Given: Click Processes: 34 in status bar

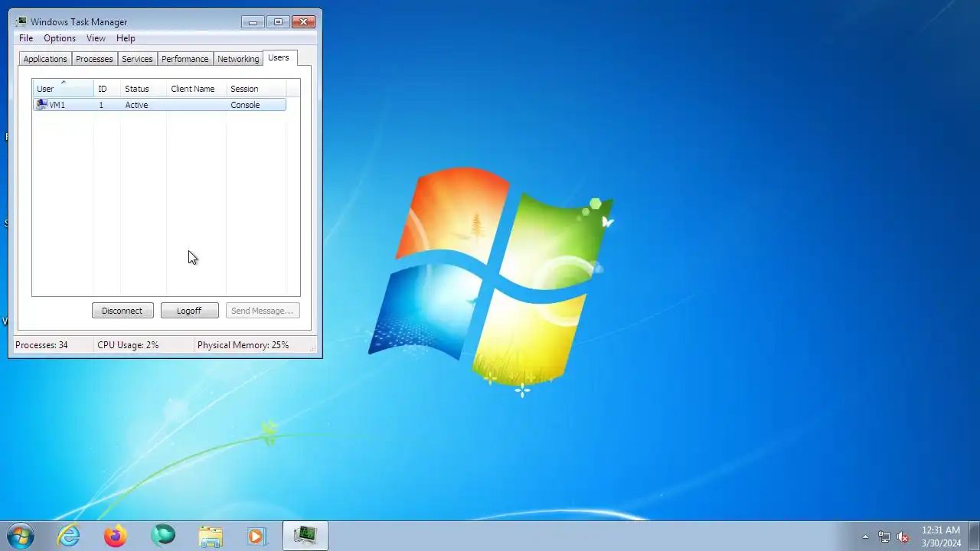Looking at the screenshot, I should pos(41,345).
